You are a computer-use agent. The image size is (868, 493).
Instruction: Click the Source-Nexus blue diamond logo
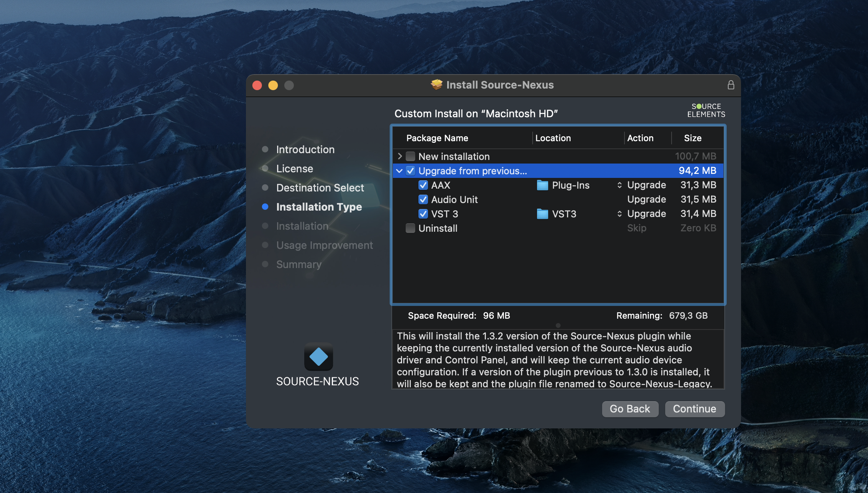[x=318, y=357]
